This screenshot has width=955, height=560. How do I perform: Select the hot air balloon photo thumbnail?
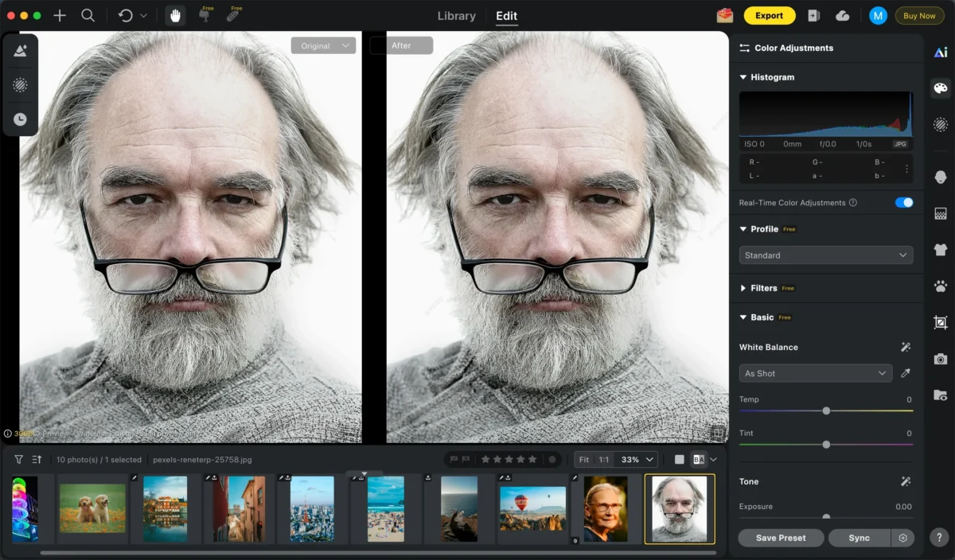click(x=532, y=509)
